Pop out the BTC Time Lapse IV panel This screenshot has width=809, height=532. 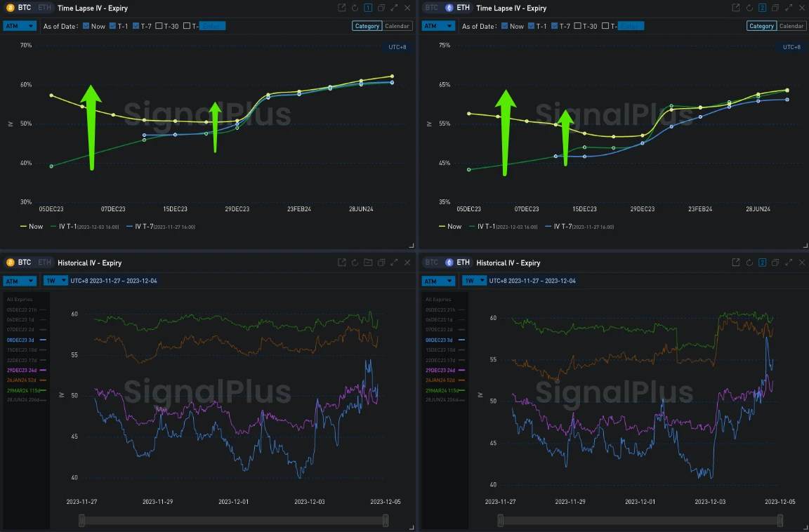(x=341, y=8)
